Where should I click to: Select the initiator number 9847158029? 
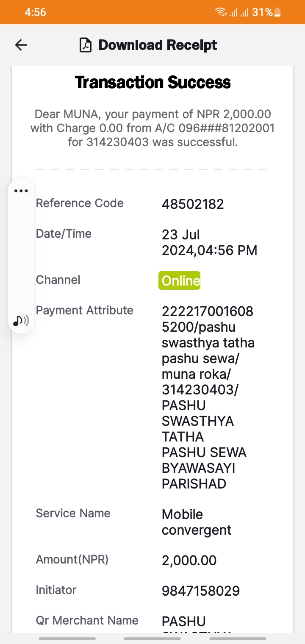[x=201, y=591]
